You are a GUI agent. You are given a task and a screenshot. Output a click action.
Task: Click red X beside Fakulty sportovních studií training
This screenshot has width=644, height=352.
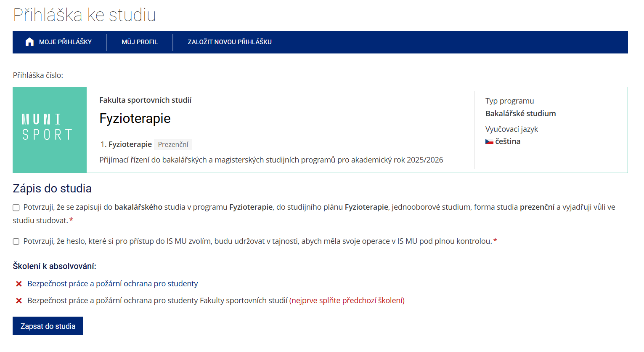tap(19, 301)
